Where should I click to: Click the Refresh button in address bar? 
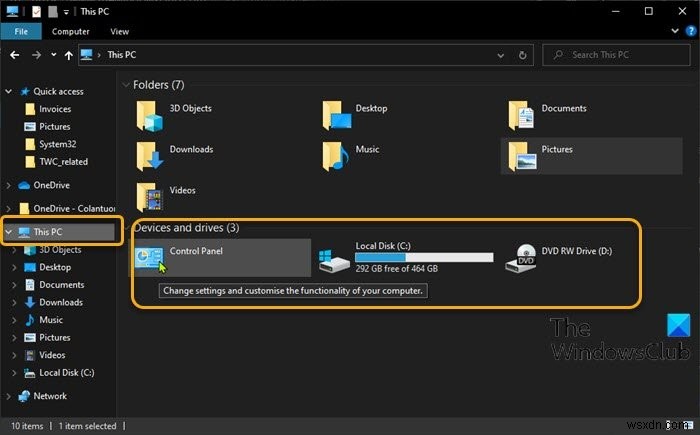[522, 55]
